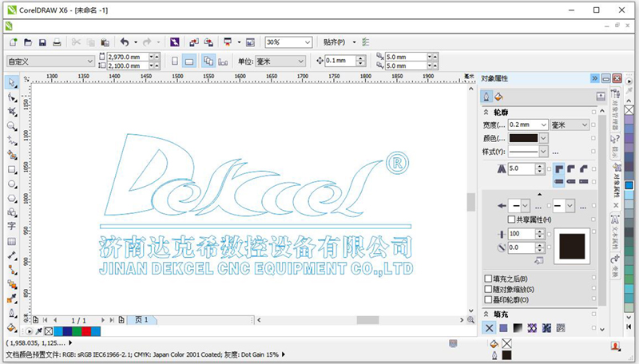Toggle all-pages layout button
The width and height of the screenshot is (639, 364).
tap(208, 61)
